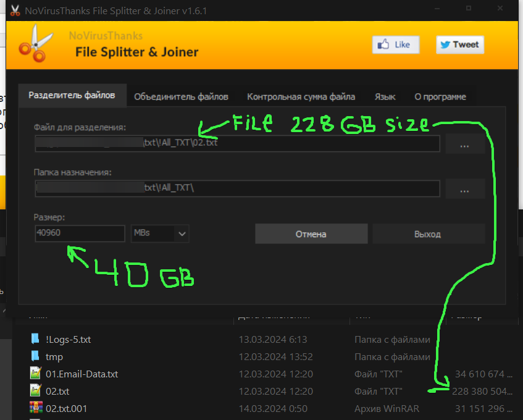Click the Папка назначения path field
The height and width of the screenshot is (420, 523).
[x=238, y=188]
